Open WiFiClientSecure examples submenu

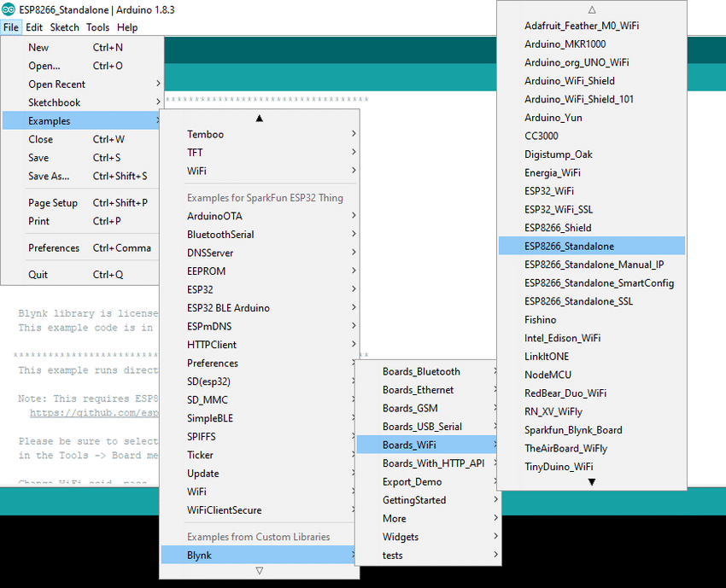click(x=258, y=510)
